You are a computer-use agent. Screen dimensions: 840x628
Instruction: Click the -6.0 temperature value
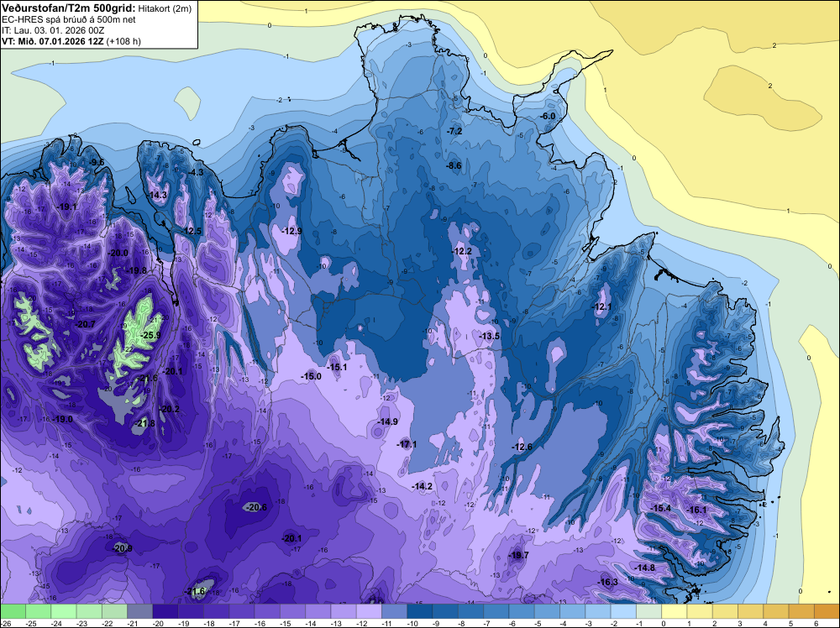pos(548,116)
